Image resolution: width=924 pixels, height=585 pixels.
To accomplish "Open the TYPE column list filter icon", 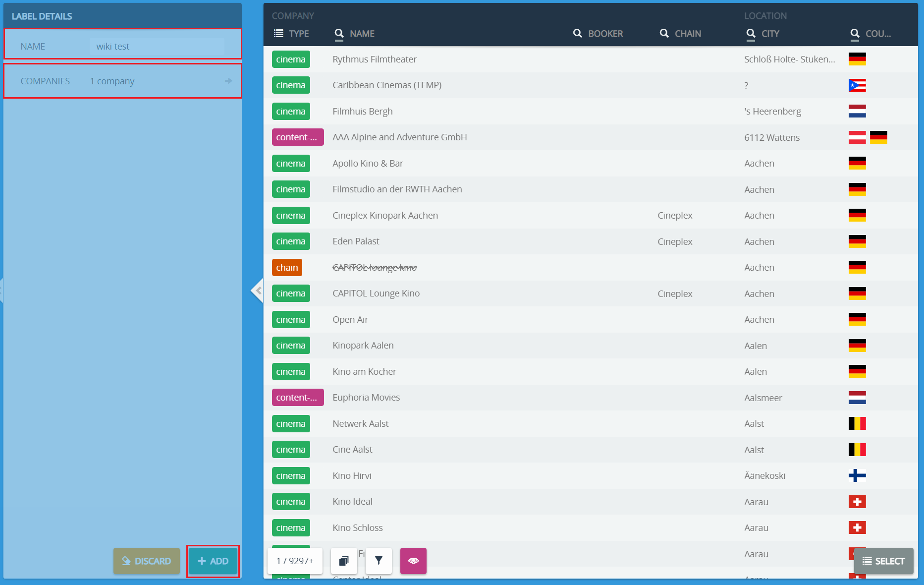I will (x=278, y=34).
